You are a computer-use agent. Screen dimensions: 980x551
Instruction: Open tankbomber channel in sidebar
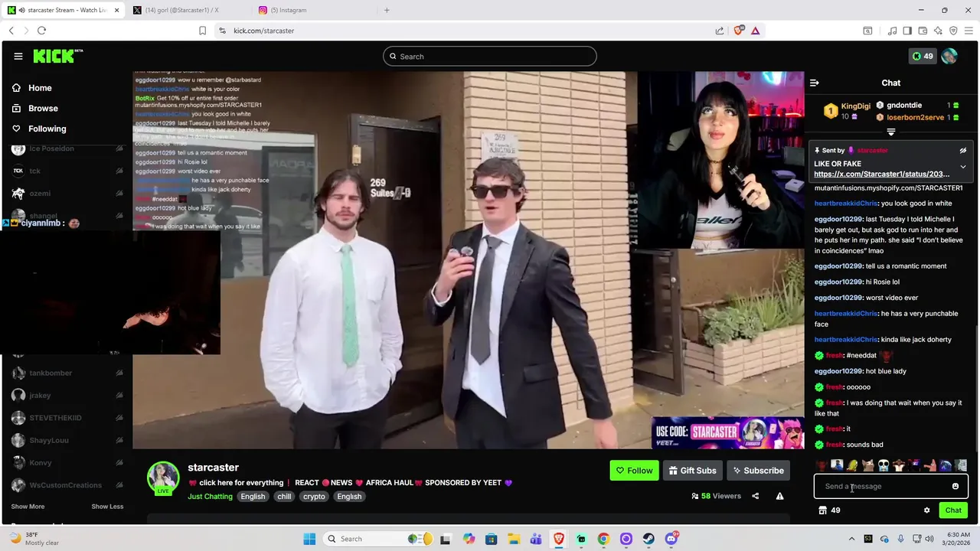point(67,373)
